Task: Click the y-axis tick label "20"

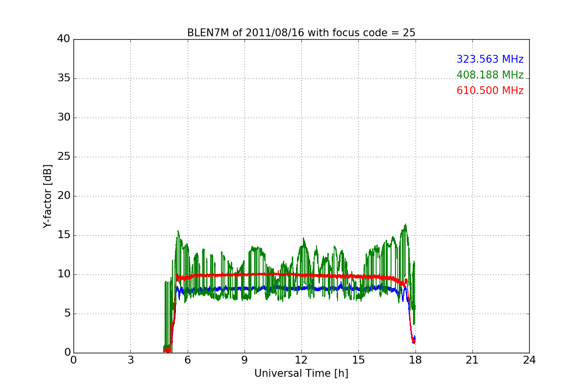Action: coord(64,196)
